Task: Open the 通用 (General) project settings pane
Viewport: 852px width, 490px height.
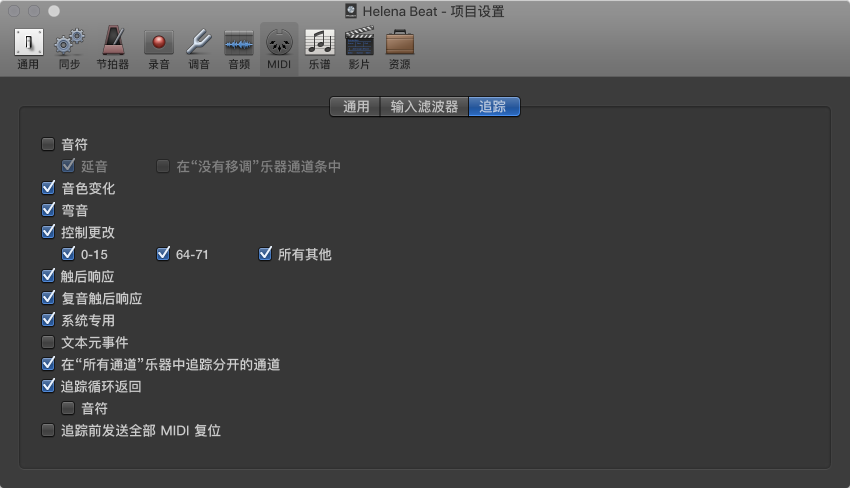Action: tap(28, 49)
